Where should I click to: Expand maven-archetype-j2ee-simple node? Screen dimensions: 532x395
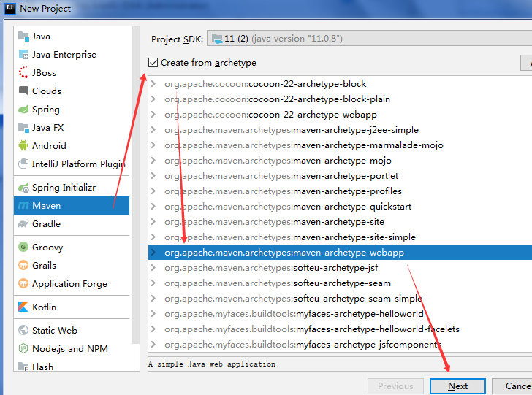tap(153, 129)
